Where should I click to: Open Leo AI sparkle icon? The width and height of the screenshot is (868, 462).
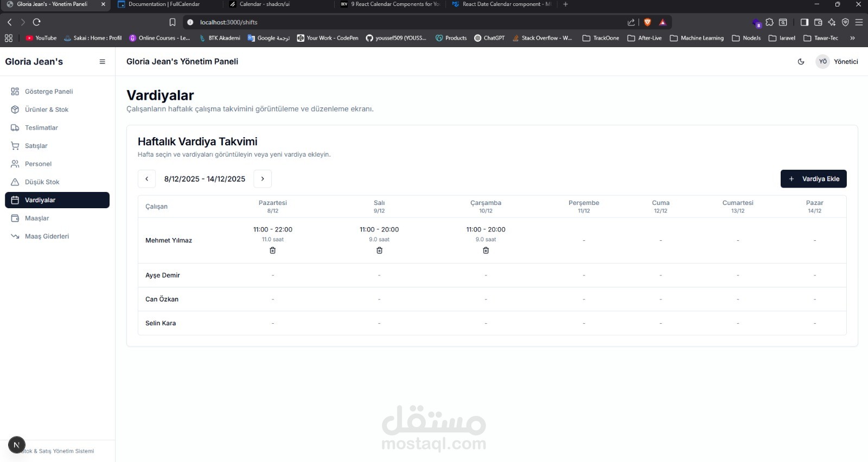pos(832,22)
